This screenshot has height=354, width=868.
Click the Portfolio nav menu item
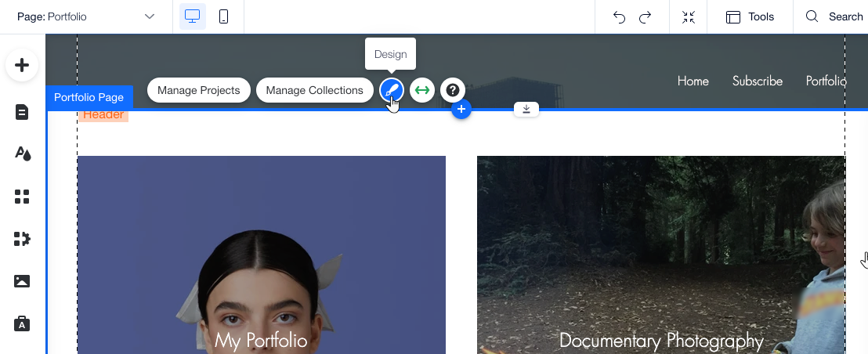point(826,81)
